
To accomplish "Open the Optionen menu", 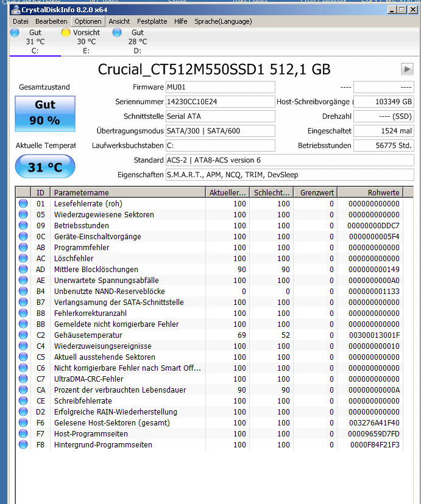I will tap(88, 21).
